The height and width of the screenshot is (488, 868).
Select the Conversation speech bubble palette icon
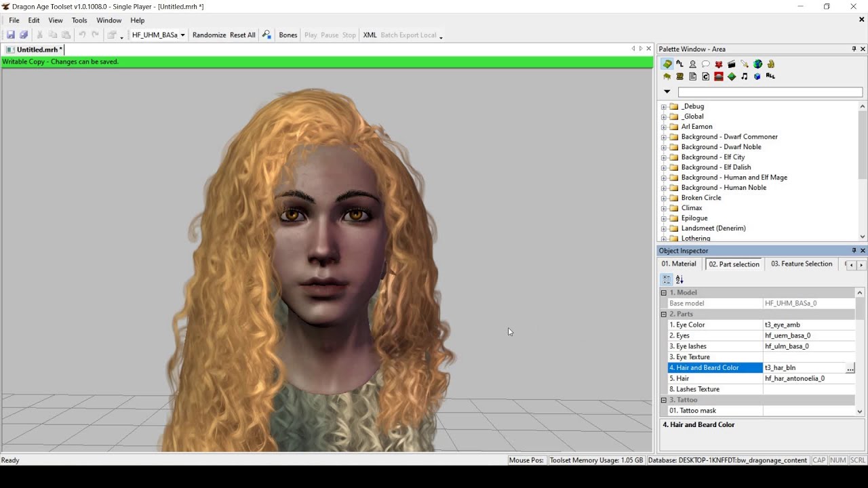point(705,64)
